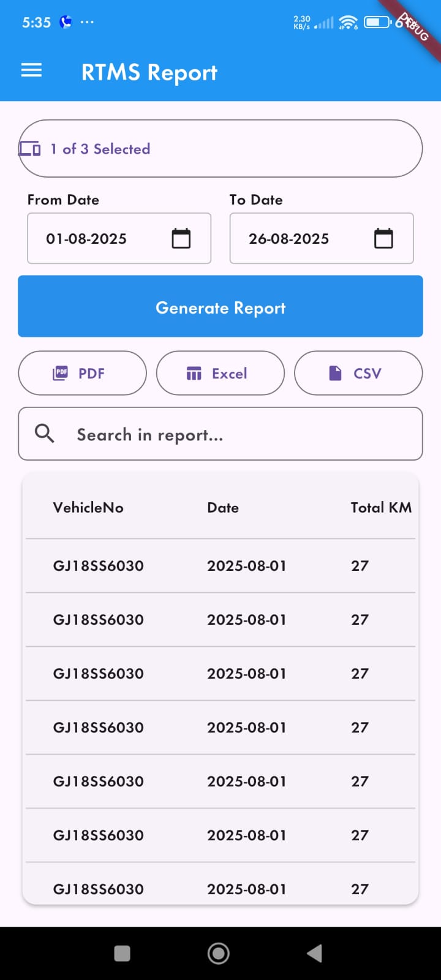Click the Generate Report button
The width and height of the screenshot is (441, 980).
pyautogui.click(x=221, y=306)
